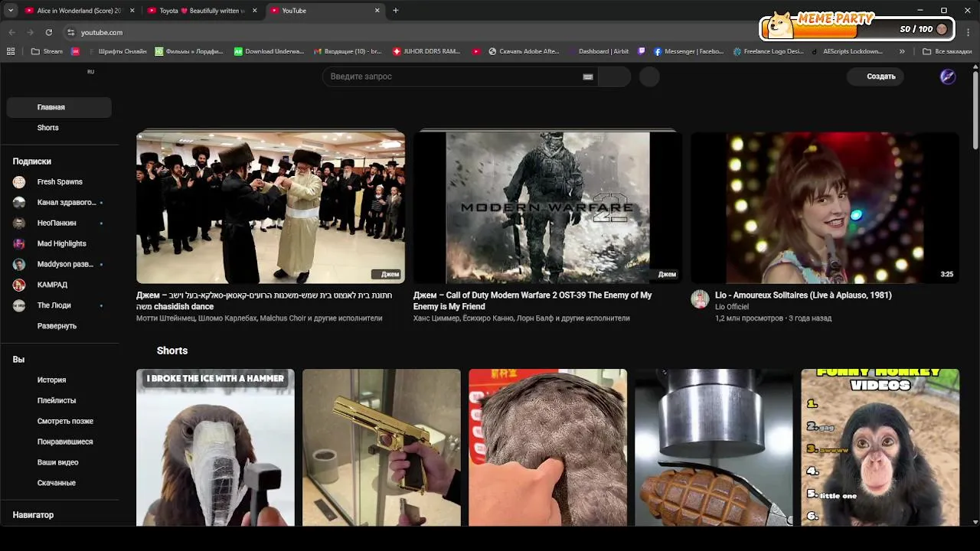Screen dimensions: 980x551
Task: Open Плейлисты in the sidebar
Action: coord(59,401)
